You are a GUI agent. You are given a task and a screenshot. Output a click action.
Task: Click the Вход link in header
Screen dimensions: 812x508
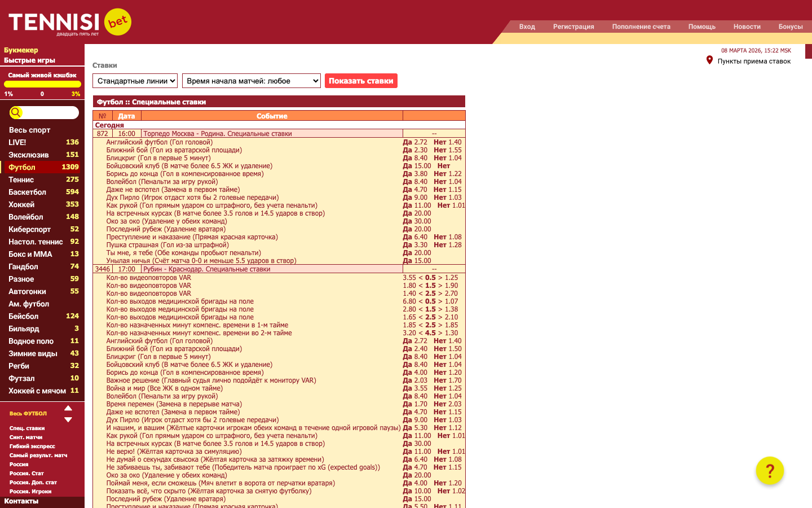[527, 27]
